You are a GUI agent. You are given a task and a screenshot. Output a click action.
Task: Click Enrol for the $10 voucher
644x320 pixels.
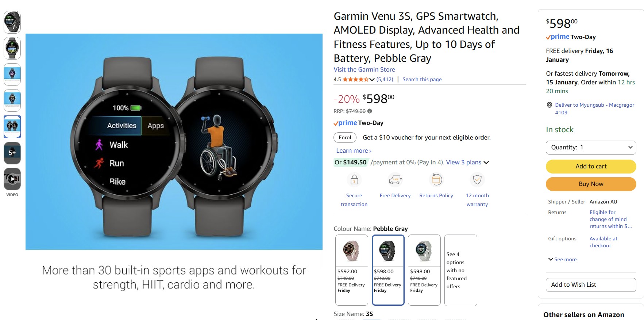(x=345, y=138)
